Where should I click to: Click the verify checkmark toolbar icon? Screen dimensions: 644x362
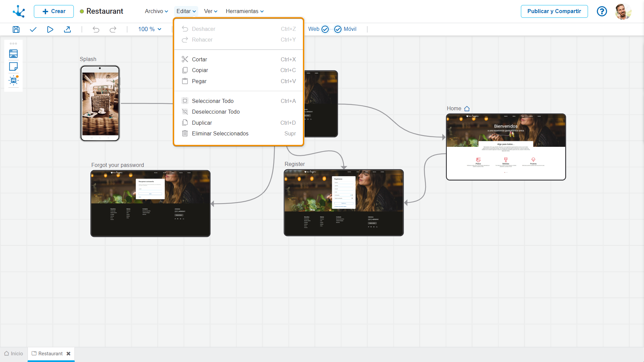click(33, 29)
